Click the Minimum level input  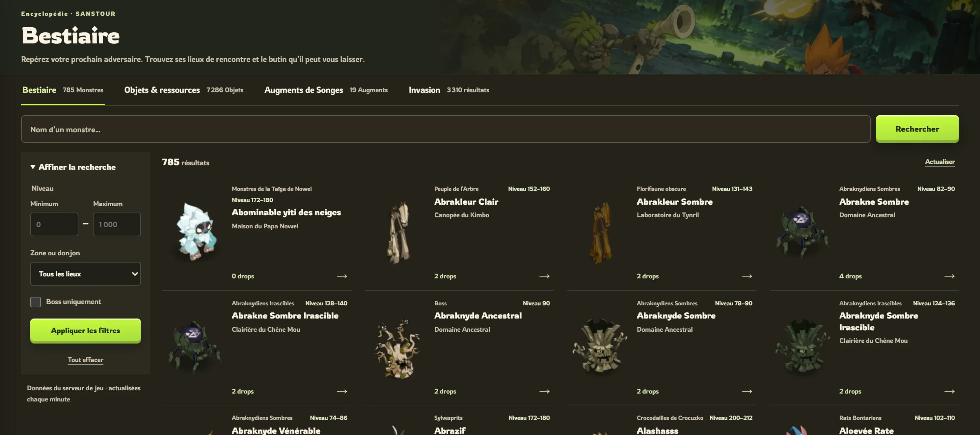(54, 224)
